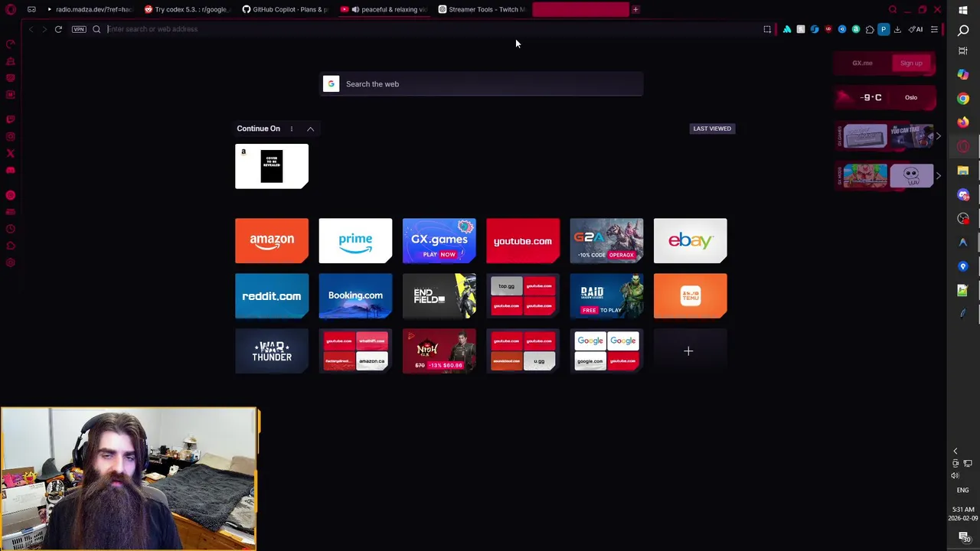Open the Booking.com speed dial tile
The height and width of the screenshot is (551, 980).
pos(355,295)
